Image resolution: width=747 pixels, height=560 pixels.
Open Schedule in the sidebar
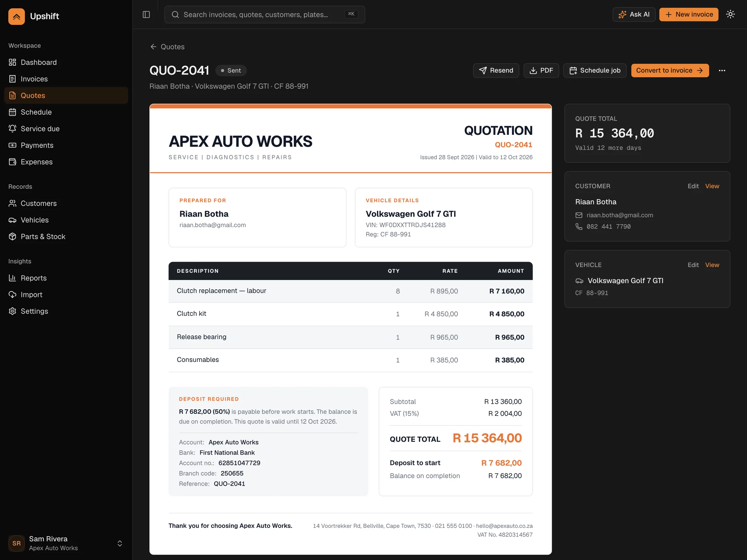click(66, 112)
